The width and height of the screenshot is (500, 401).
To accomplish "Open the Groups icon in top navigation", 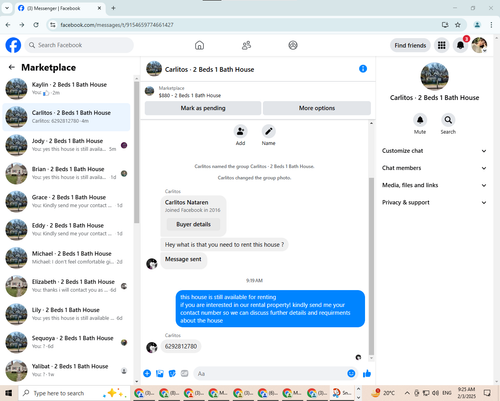I will tap(293, 45).
